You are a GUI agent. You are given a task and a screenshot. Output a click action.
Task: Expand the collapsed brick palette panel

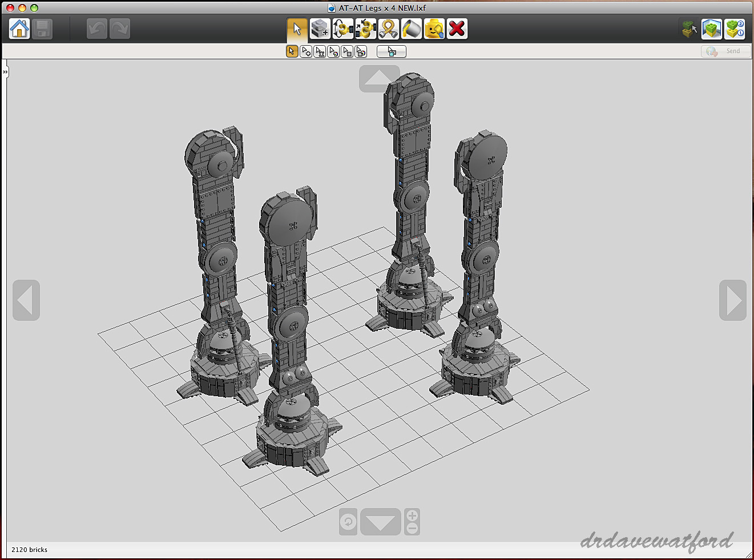pos(5,72)
